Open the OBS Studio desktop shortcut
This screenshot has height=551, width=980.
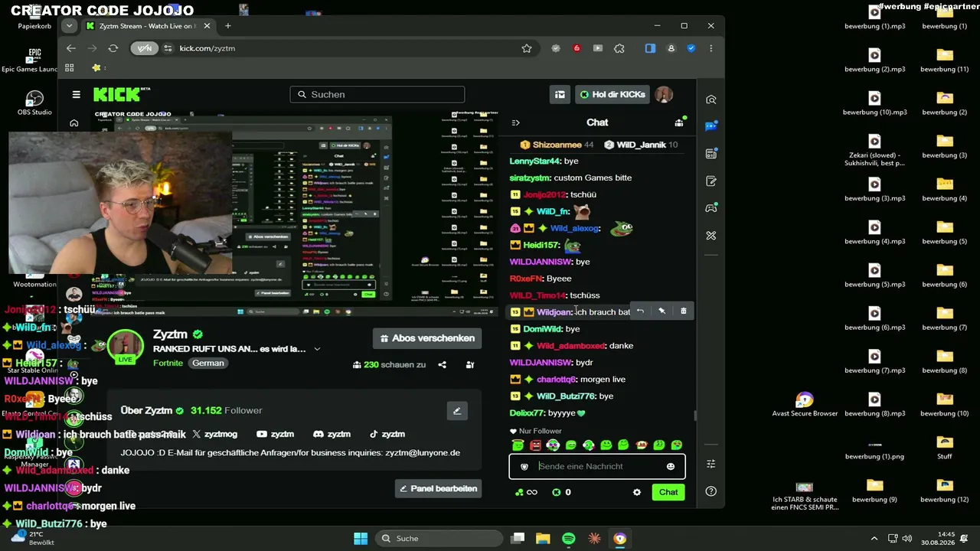coord(34,103)
